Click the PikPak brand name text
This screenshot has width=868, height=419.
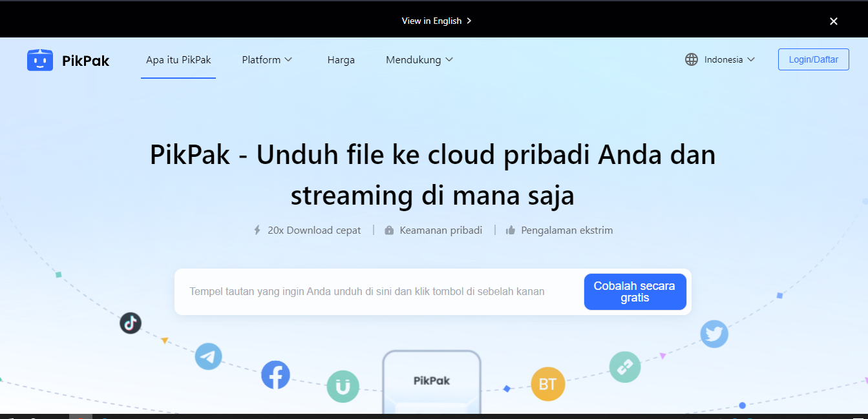(86, 61)
